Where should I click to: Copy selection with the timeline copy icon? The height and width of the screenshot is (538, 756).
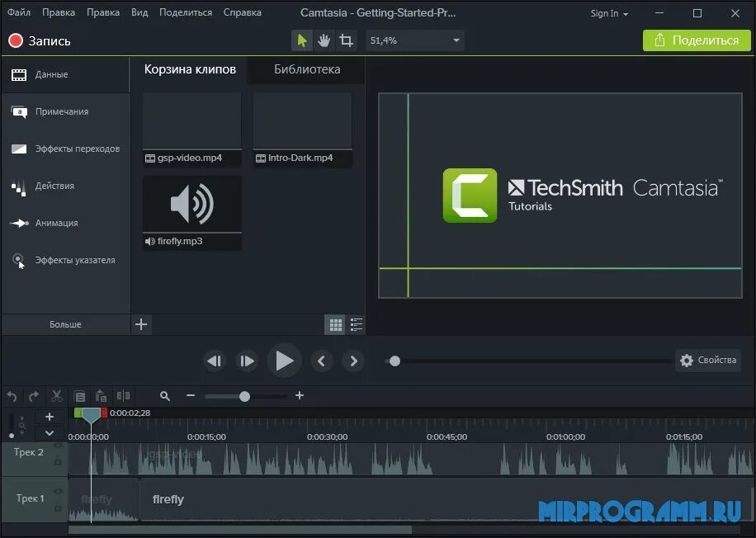click(x=79, y=396)
